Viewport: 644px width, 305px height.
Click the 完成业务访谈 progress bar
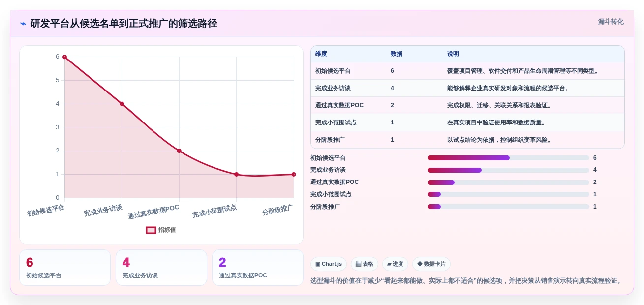pos(508,170)
